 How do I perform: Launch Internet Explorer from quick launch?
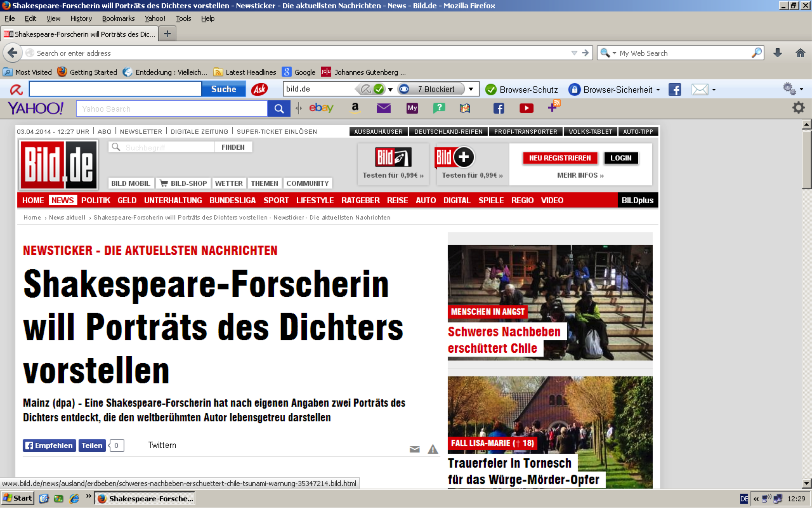tap(74, 498)
